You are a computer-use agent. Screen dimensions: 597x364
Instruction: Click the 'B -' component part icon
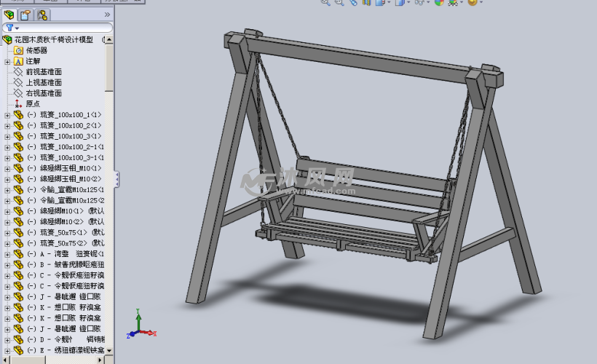tap(18, 264)
